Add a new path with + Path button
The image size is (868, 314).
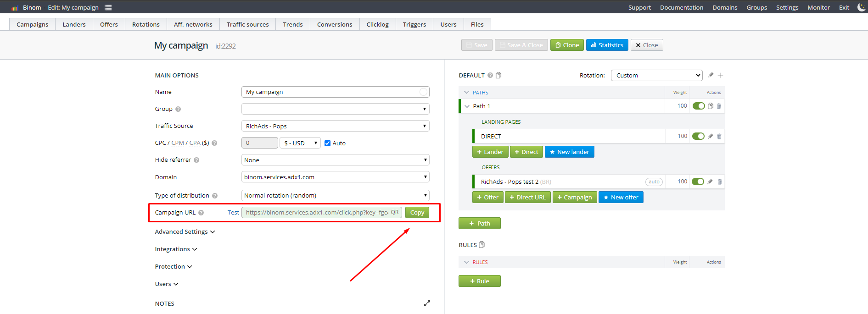tap(480, 223)
